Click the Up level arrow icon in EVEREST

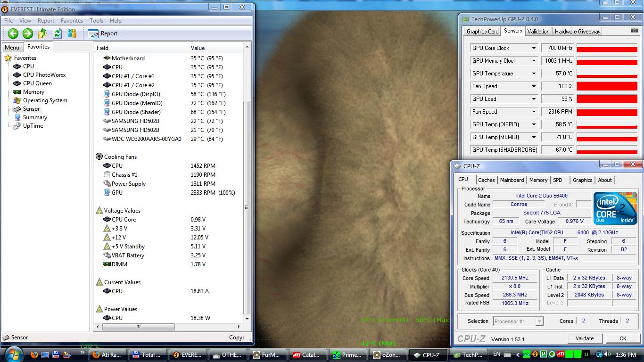42,33
